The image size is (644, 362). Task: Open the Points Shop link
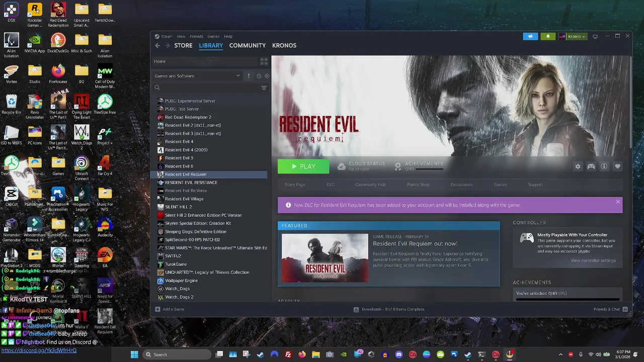pyautogui.click(x=418, y=185)
